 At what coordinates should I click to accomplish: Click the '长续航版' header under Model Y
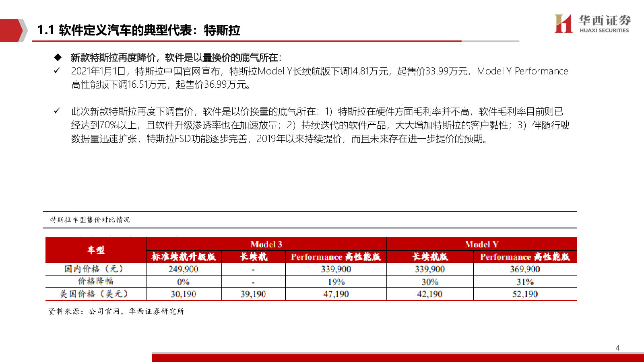point(430,257)
